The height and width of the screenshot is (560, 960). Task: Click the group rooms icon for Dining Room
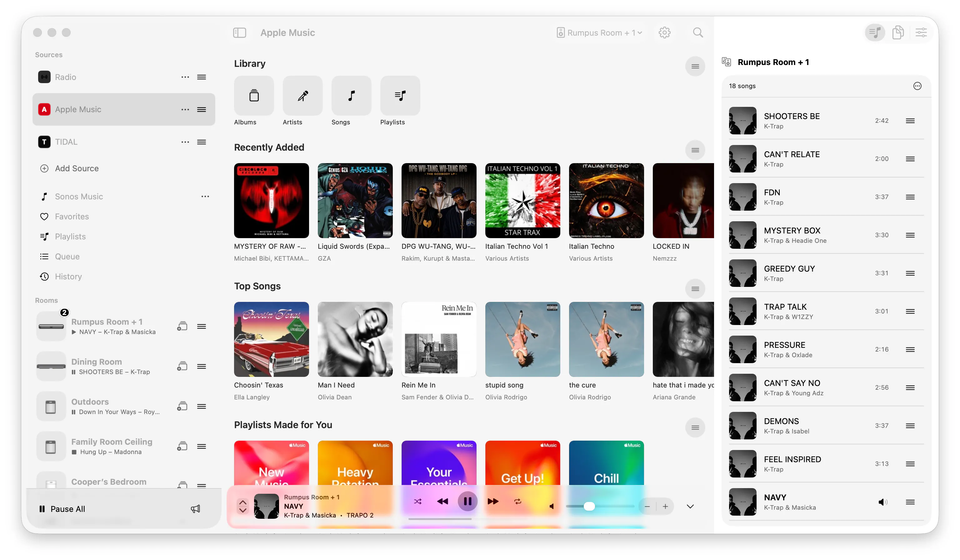[182, 367]
